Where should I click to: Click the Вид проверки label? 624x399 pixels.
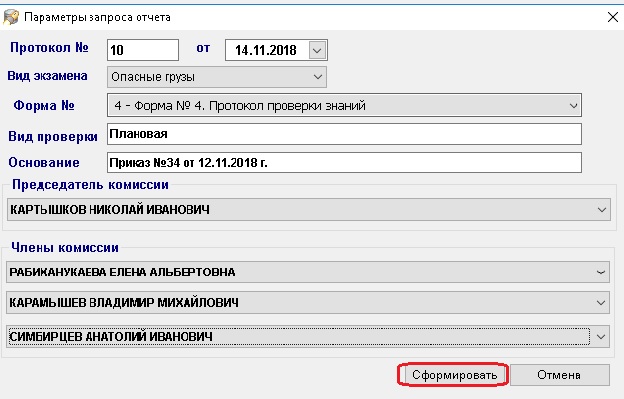[x=53, y=136]
